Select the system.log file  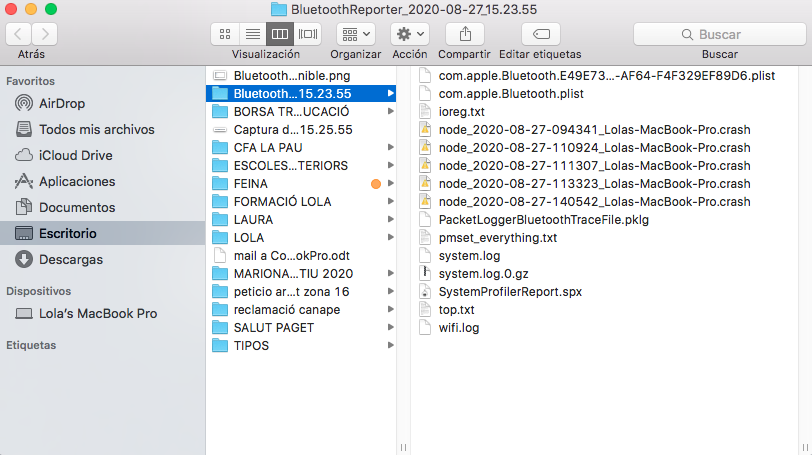click(606, 256)
